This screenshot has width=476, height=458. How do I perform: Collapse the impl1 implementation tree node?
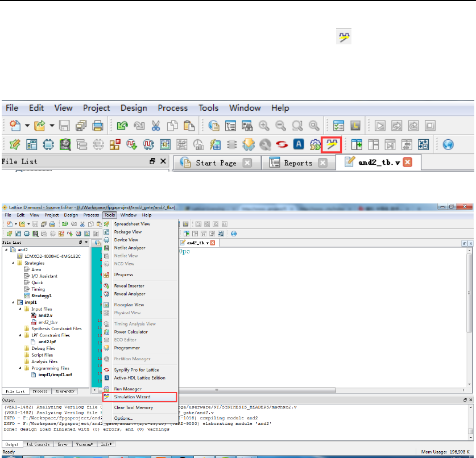click(13, 302)
